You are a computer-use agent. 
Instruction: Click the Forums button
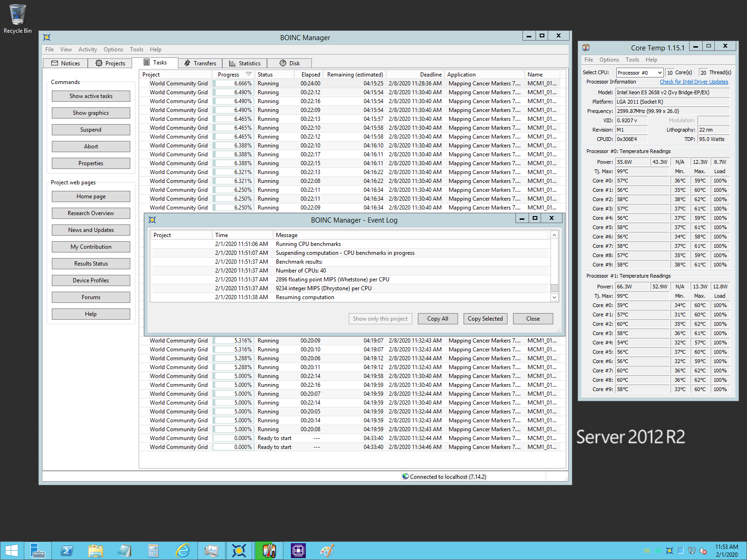click(91, 297)
